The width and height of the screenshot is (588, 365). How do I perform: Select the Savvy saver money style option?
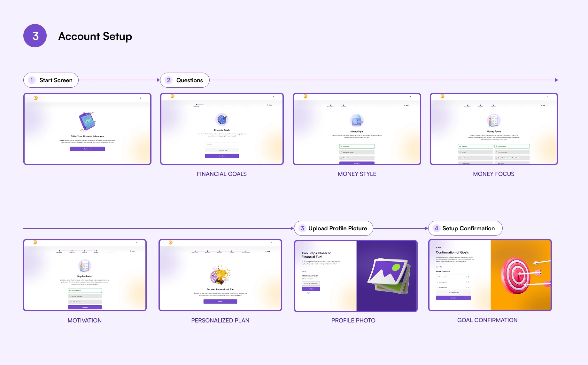(357, 146)
